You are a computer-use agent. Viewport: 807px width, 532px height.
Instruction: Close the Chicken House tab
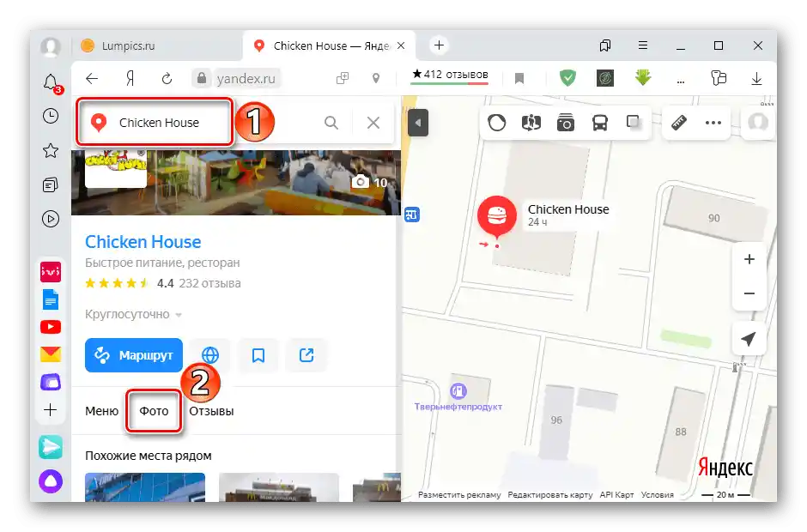(x=401, y=45)
